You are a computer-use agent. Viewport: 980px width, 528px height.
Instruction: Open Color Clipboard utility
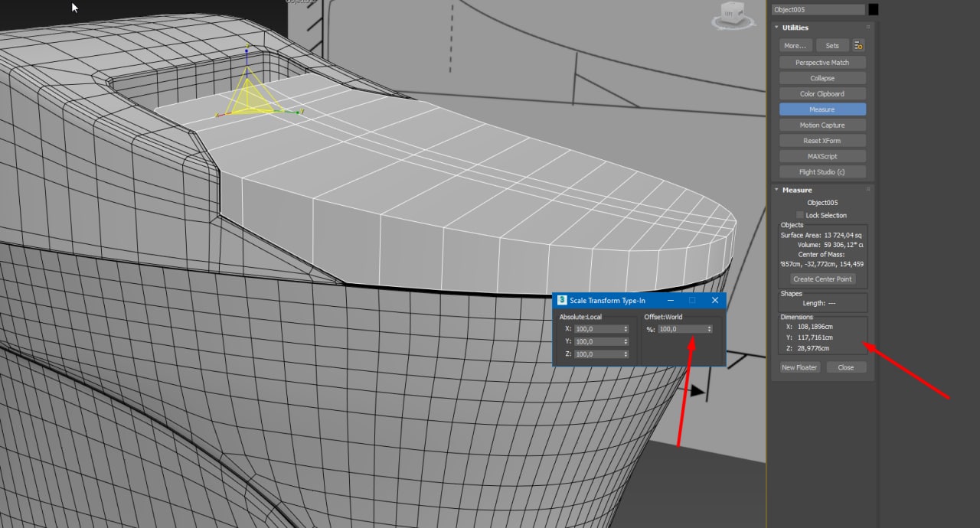pos(822,94)
